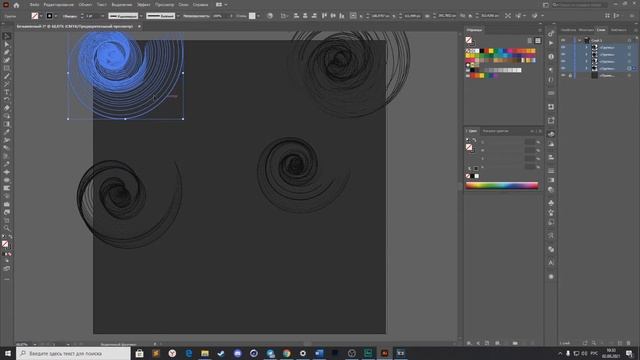Pick a color from the Color spectrum bar
The image size is (640, 360).
502,185
